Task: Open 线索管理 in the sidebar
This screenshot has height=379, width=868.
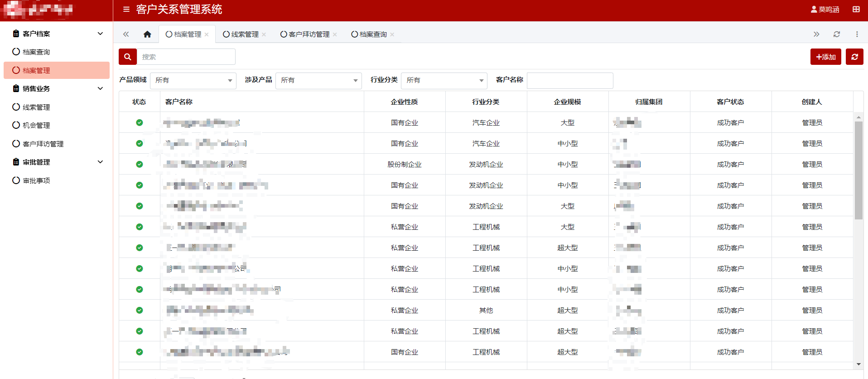Action: pyautogui.click(x=57, y=107)
